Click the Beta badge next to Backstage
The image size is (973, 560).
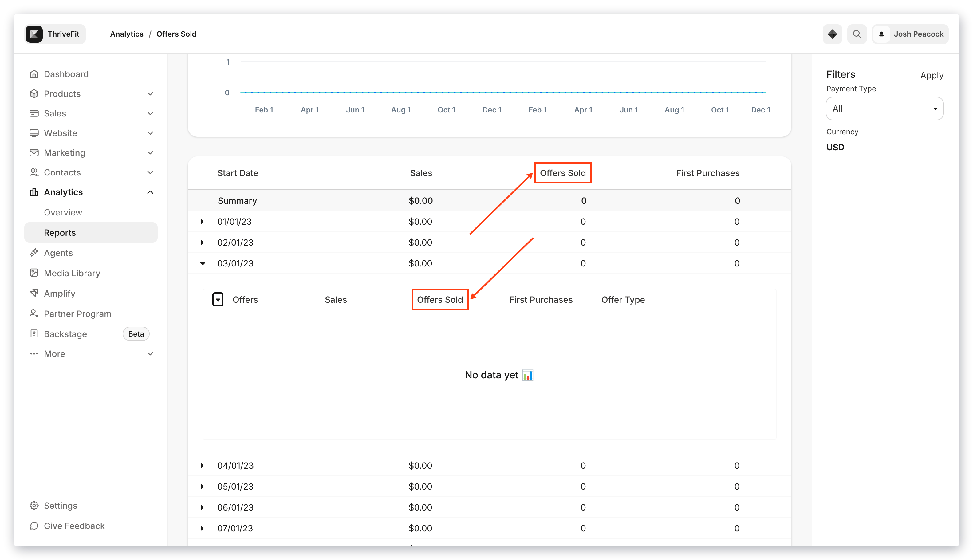click(x=136, y=333)
